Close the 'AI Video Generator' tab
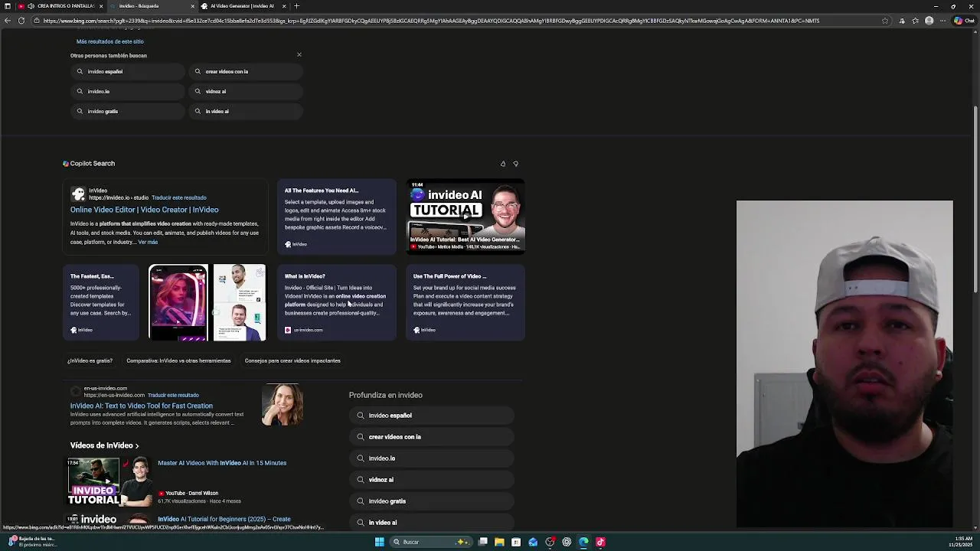Screen dimensions: 980x551 coord(284,6)
